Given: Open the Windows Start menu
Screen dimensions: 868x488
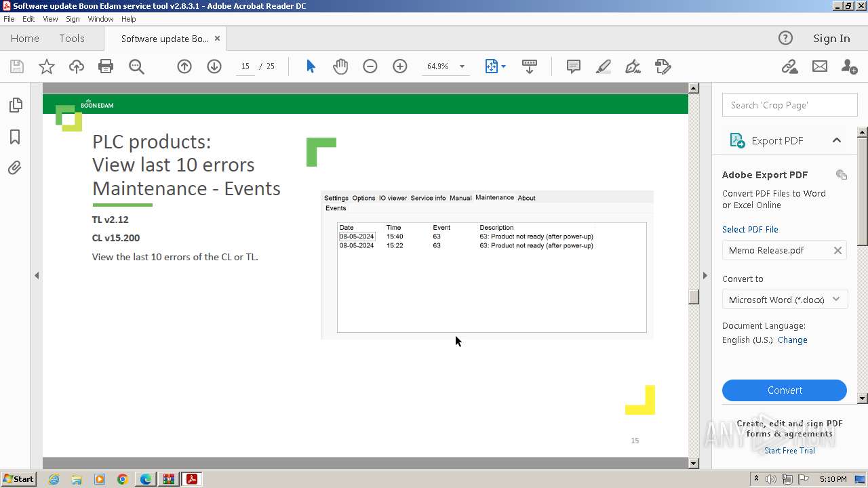Looking at the screenshot, I should pos(18,479).
